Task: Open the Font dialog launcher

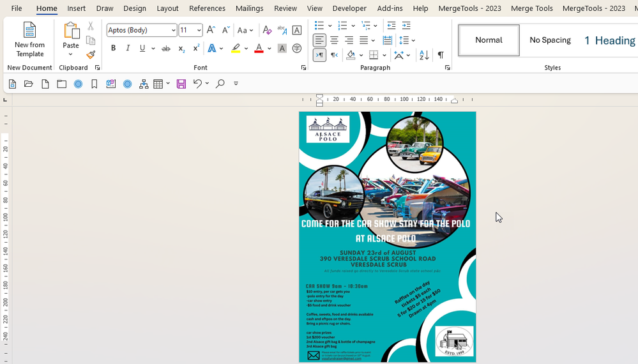Action: 303,68
